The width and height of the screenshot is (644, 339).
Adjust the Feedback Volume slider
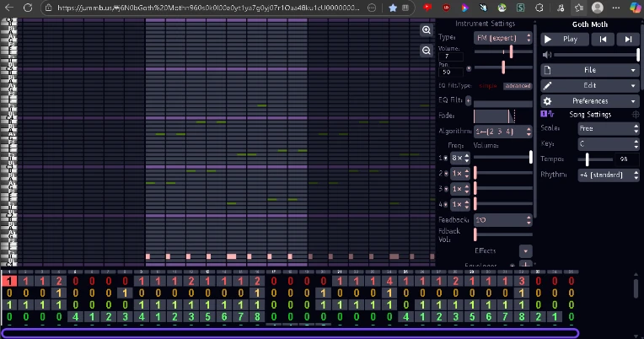tap(503, 234)
